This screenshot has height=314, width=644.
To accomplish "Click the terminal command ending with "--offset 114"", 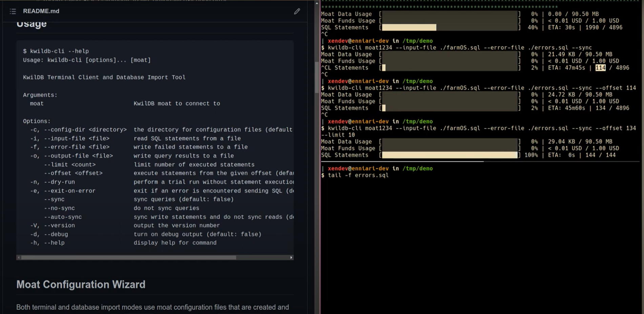I will point(482,88).
